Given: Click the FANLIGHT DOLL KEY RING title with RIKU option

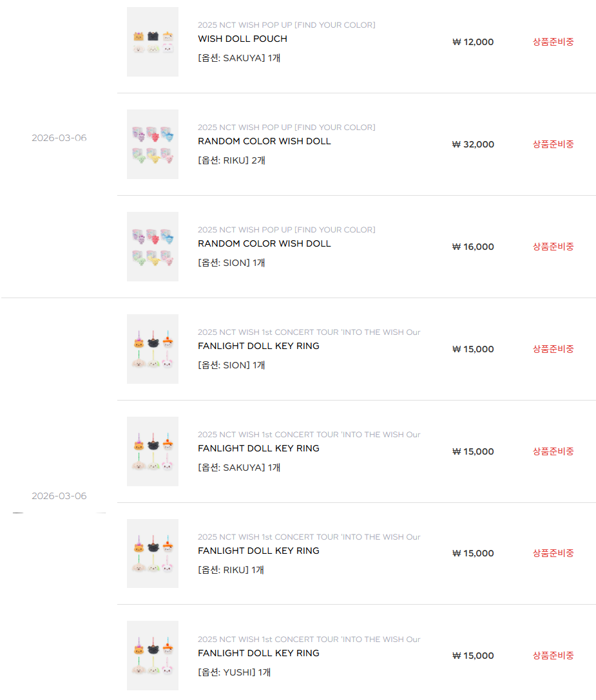Looking at the screenshot, I should point(258,551).
